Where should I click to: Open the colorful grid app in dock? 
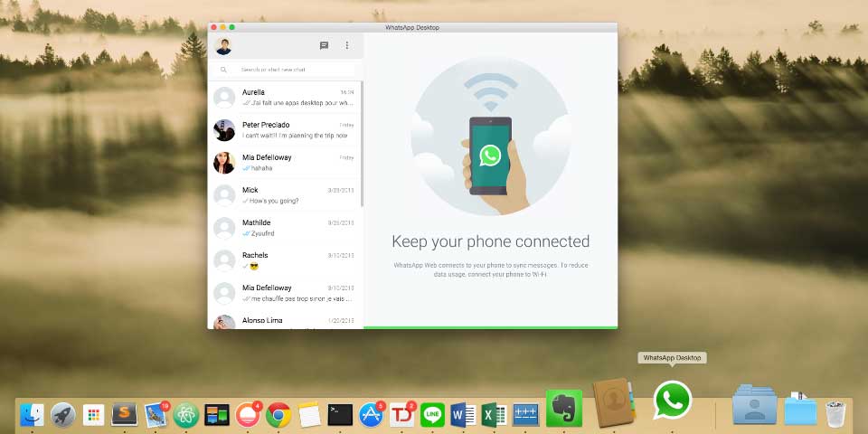93,415
